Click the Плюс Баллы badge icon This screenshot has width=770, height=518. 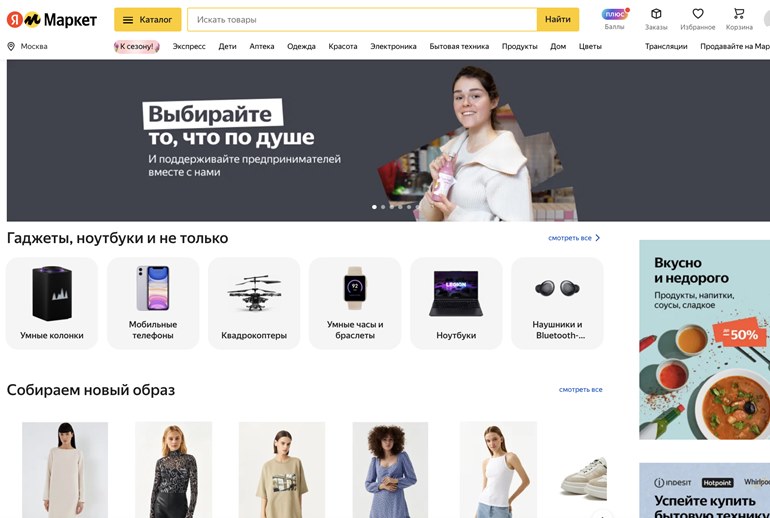615,14
